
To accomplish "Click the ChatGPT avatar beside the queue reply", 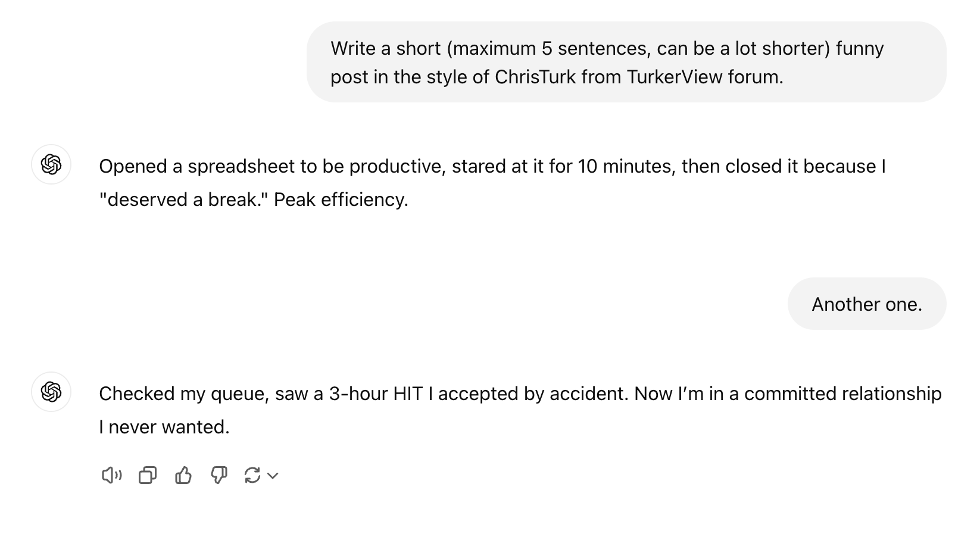I will tap(51, 392).
